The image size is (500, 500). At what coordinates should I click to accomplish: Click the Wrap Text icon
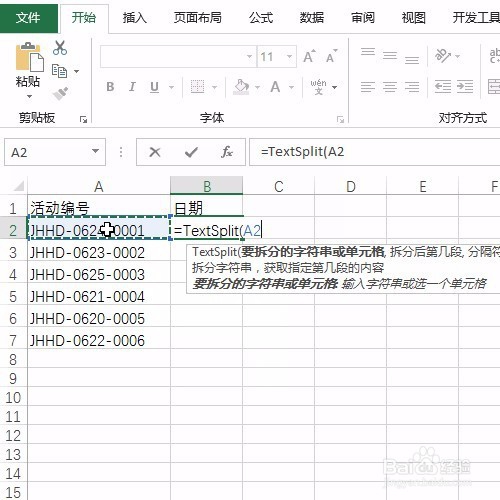click(494, 56)
